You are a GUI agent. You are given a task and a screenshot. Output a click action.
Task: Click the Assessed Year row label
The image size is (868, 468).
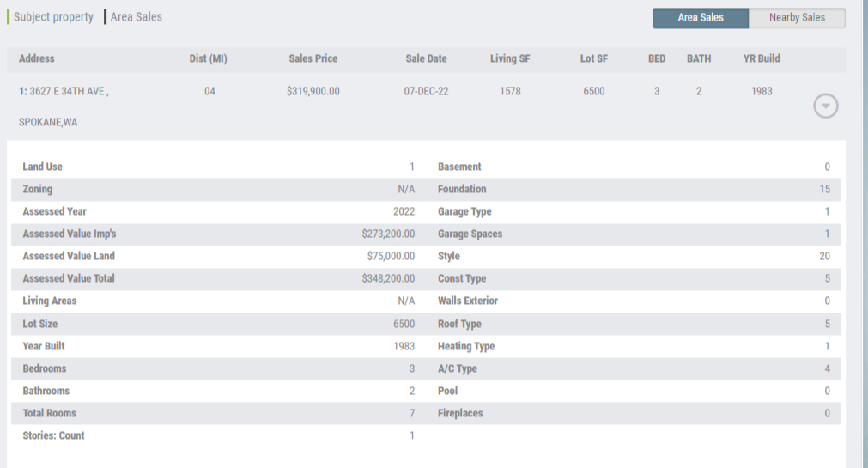click(54, 211)
